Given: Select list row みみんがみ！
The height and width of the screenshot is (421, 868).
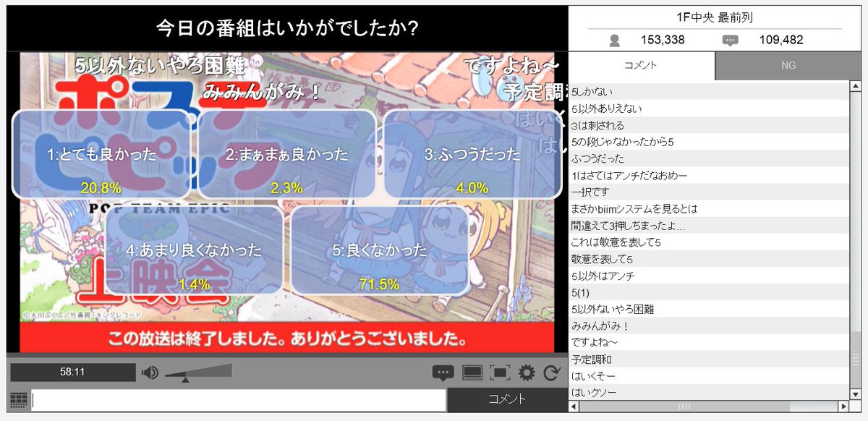Looking at the screenshot, I should pos(709,326).
